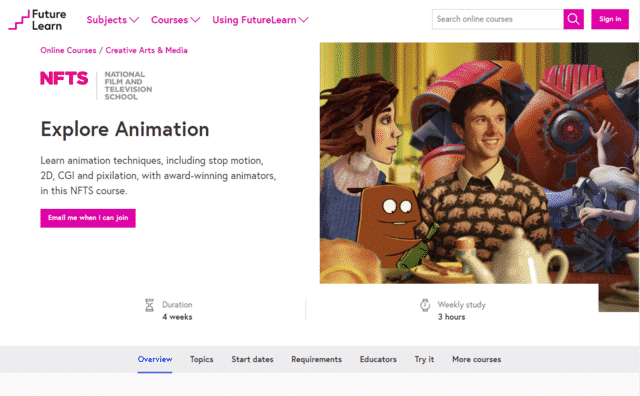Switch to the Topics tab
Image resolution: width=640 pixels, height=396 pixels.
click(x=202, y=359)
